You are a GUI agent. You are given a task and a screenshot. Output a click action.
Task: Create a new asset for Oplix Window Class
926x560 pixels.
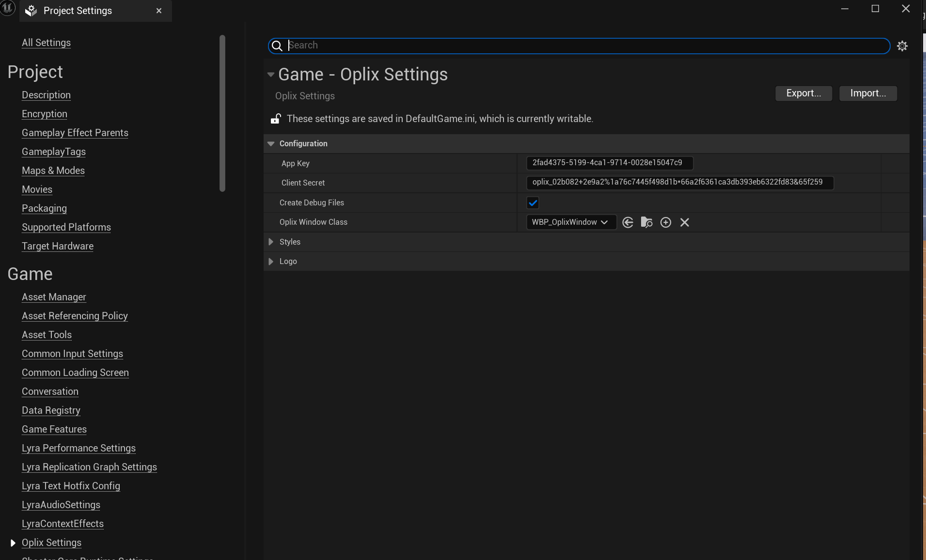(666, 222)
